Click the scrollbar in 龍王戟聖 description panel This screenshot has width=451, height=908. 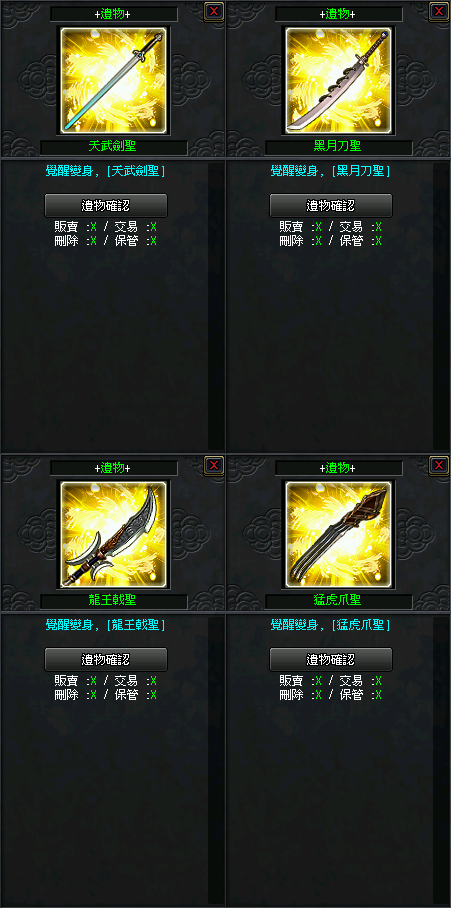216,760
